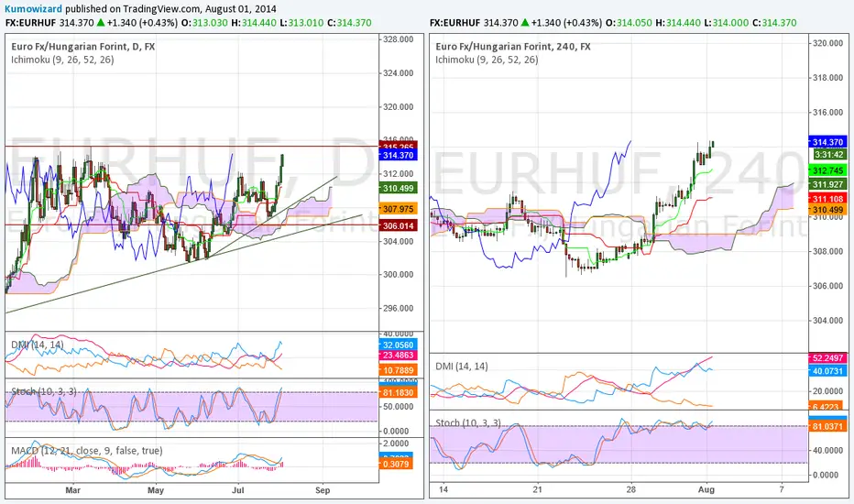Open the Kumowizard author link
The width and height of the screenshot is (854, 504).
pos(33,9)
